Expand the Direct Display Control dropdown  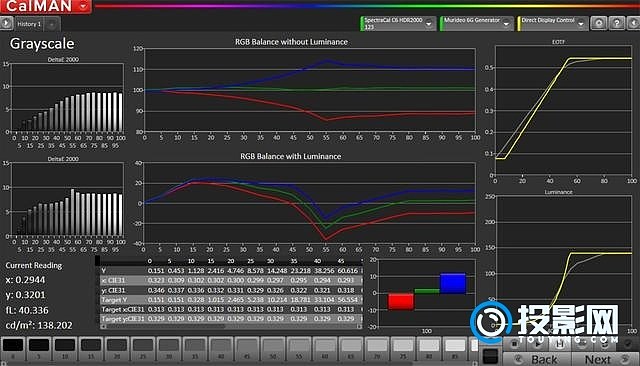581,24
